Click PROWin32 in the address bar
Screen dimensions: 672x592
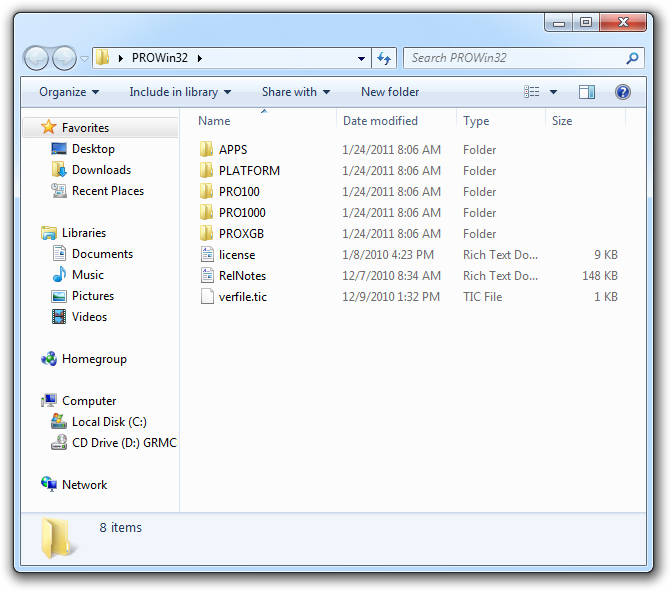coord(160,58)
